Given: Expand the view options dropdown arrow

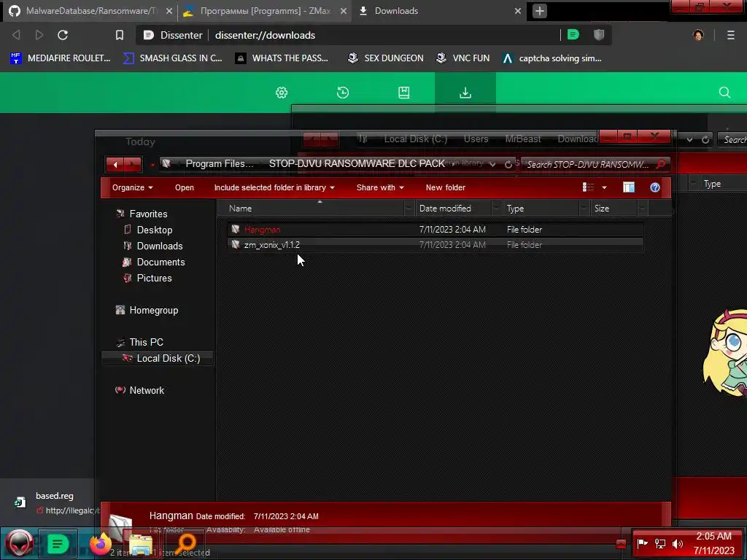Looking at the screenshot, I should (604, 187).
